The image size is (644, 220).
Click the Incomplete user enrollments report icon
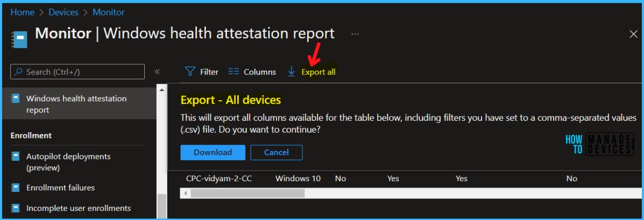(x=16, y=208)
